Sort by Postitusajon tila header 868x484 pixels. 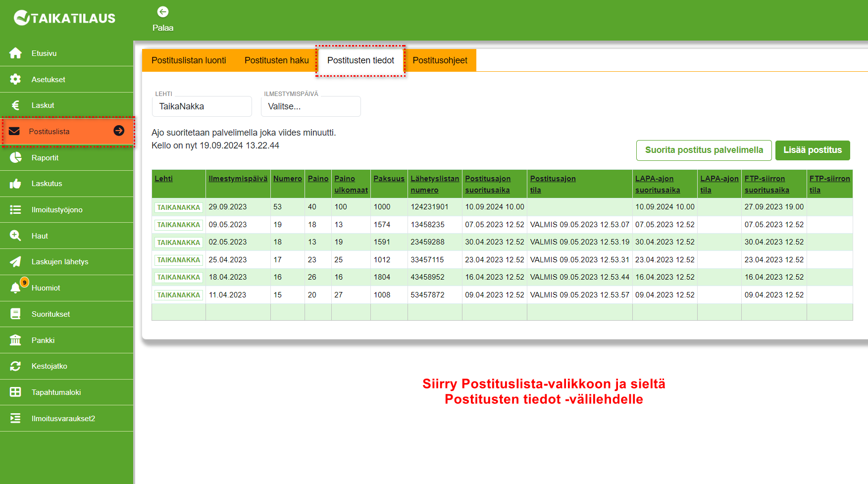(553, 184)
